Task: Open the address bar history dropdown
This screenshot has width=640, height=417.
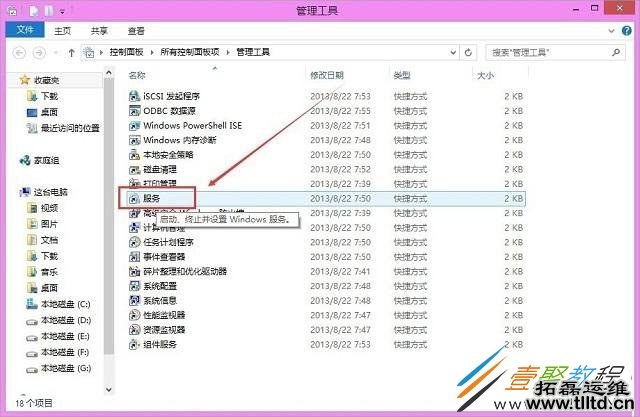Action: (453, 52)
